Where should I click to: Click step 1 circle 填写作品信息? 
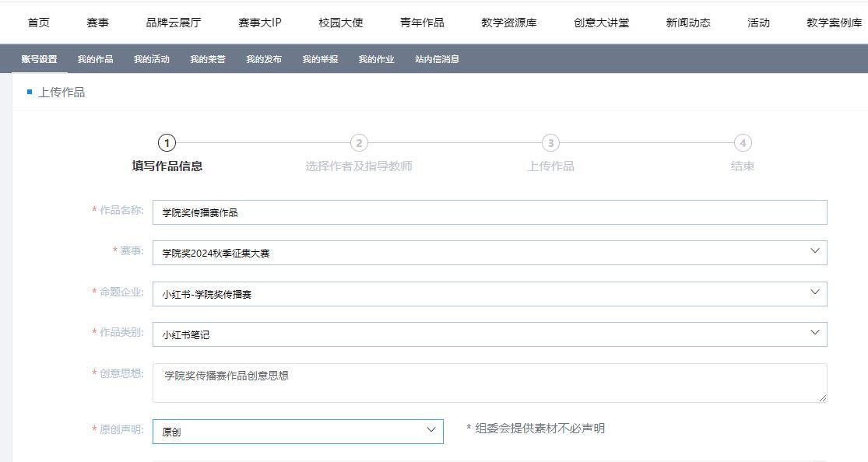[x=167, y=143]
